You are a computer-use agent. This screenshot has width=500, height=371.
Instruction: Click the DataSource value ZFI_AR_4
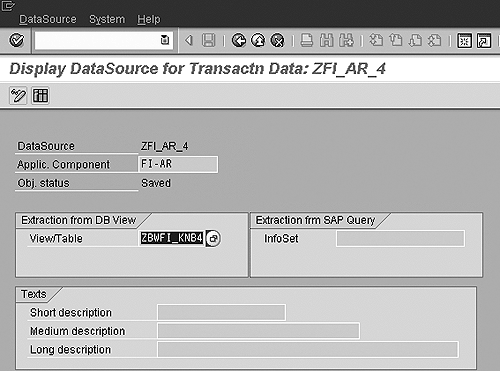[165, 146]
